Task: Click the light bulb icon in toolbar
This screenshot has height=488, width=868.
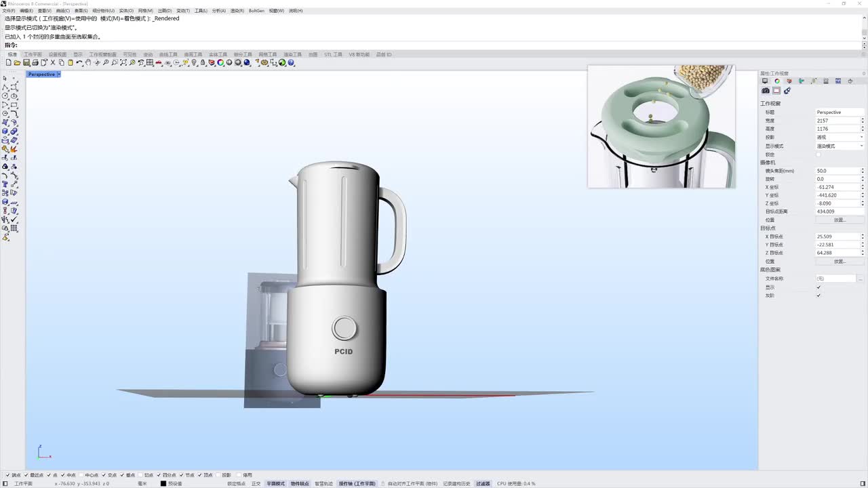Action: click(194, 62)
